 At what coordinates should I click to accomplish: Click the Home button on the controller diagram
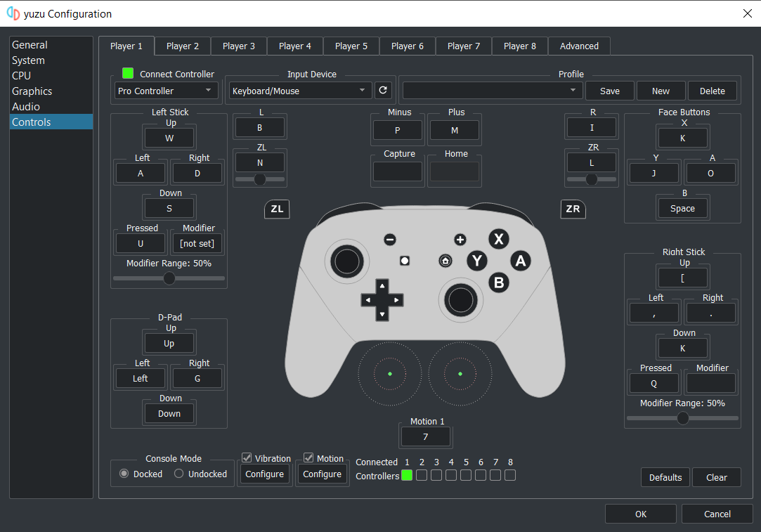445,261
